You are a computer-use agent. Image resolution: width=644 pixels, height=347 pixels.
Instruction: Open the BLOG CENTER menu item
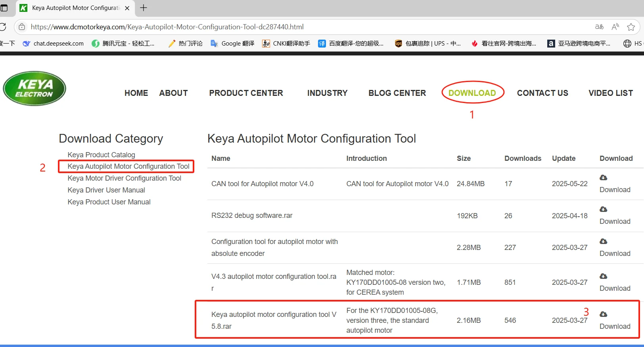click(x=397, y=93)
